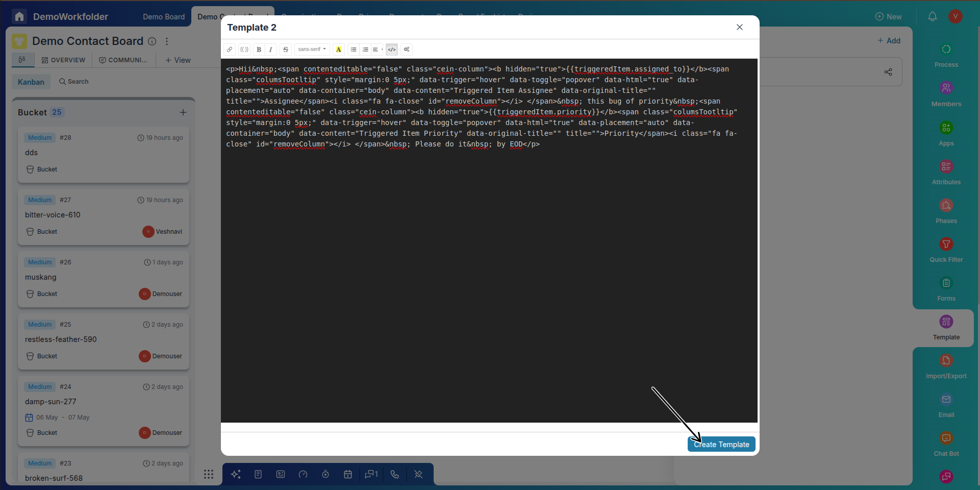Open the date range on card #24
This screenshot has height=490, width=980.
[57, 418]
